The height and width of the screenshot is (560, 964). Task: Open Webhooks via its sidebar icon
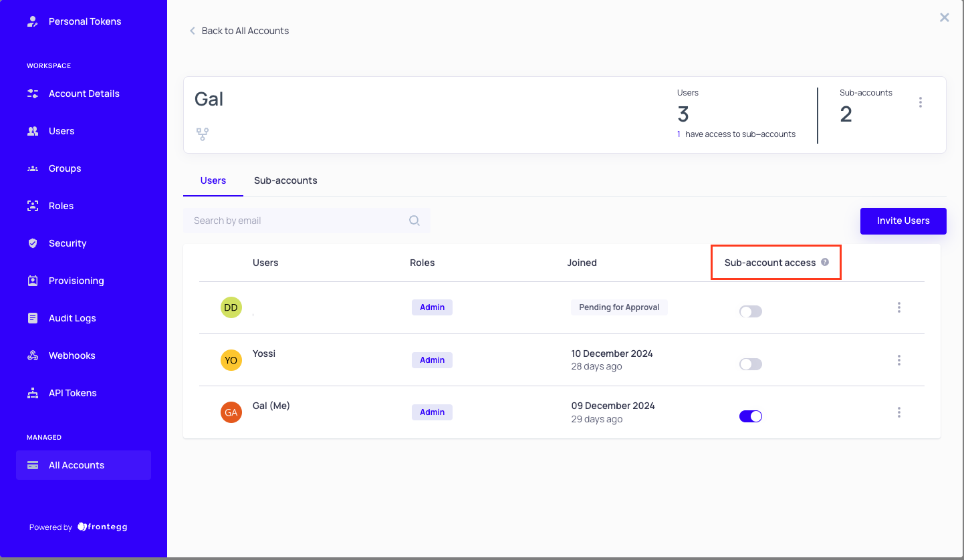32,356
